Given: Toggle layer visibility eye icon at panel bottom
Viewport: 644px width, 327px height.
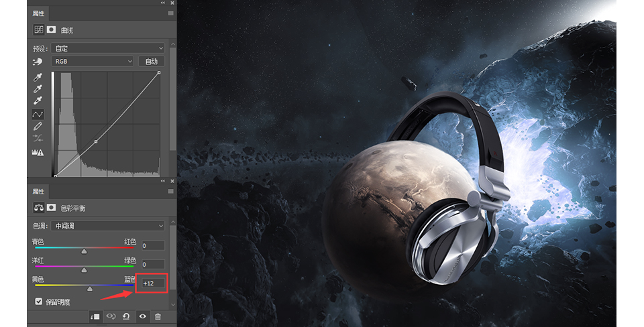Looking at the screenshot, I should click(142, 316).
